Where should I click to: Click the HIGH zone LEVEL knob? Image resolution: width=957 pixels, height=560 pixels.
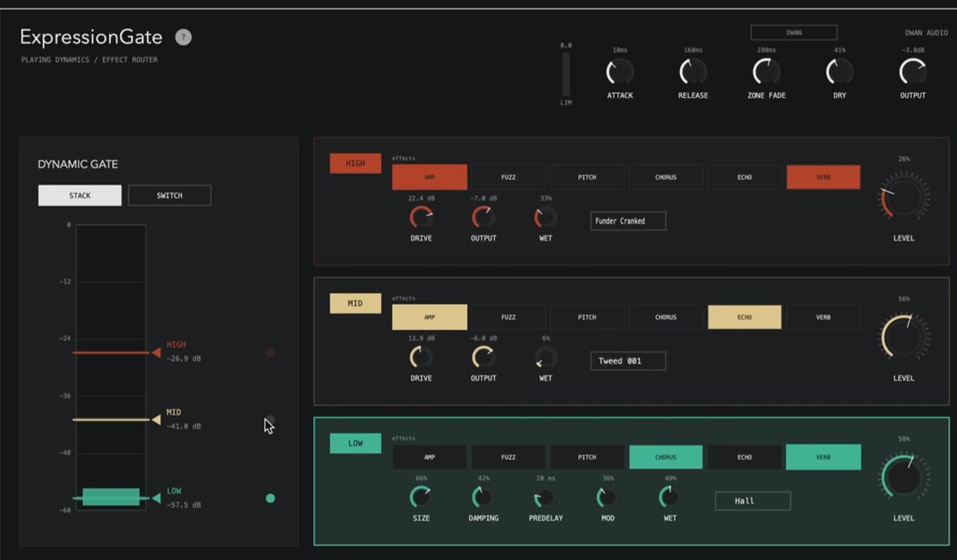pyautogui.click(x=904, y=197)
